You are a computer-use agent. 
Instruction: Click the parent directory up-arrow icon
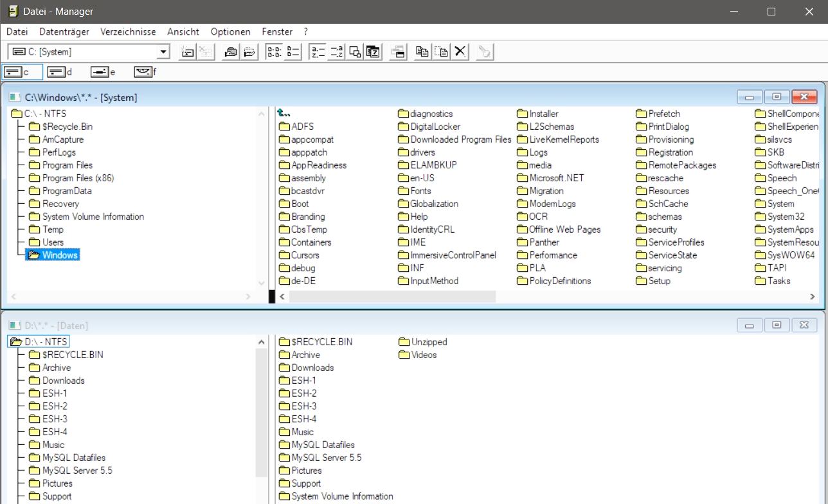coord(284,113)
